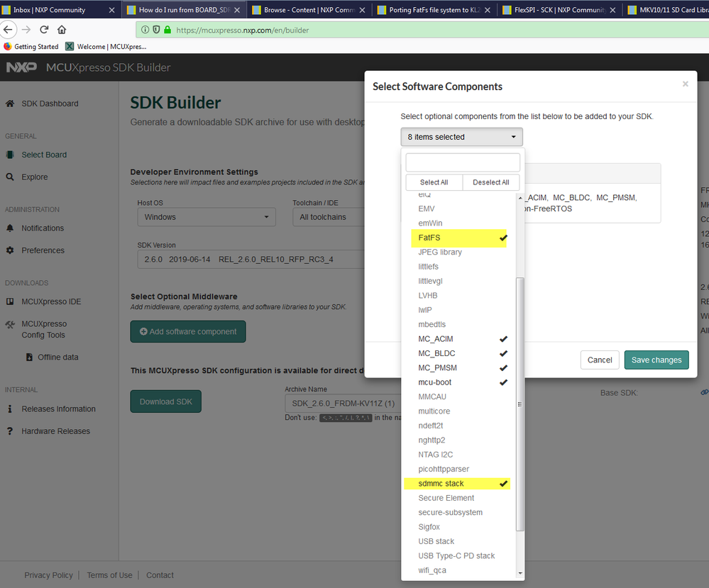
Task: Collapse the 8 items selected dropdown
Action: click(x=461, y=137)
